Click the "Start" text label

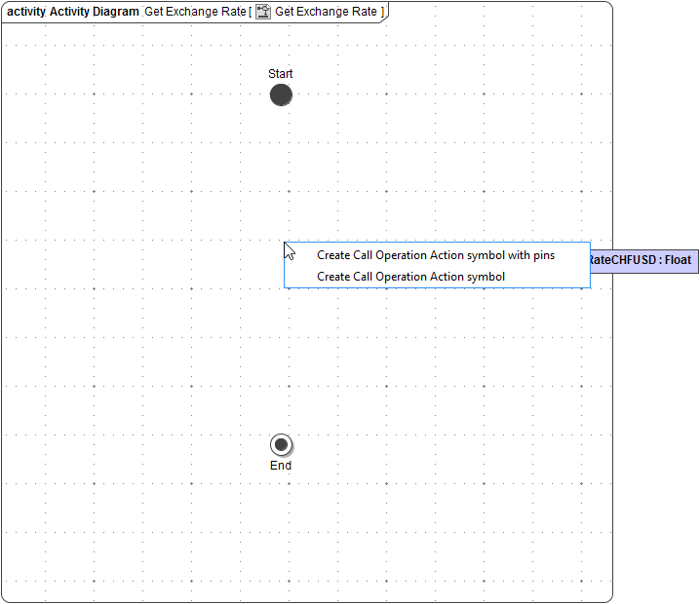281,74
